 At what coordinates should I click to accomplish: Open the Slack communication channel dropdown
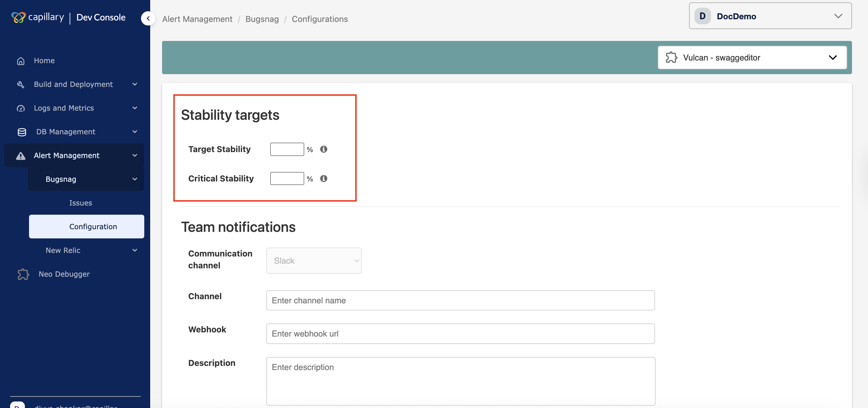314,261
